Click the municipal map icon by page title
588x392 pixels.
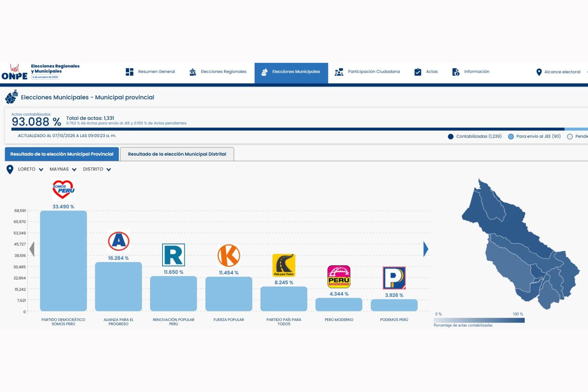(11, 97)
